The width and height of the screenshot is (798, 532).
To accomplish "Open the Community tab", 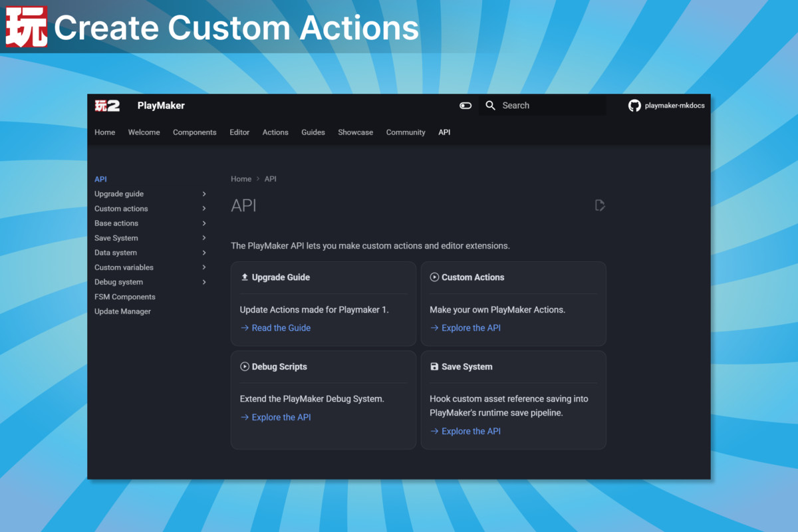I will (x=406, y=132).
